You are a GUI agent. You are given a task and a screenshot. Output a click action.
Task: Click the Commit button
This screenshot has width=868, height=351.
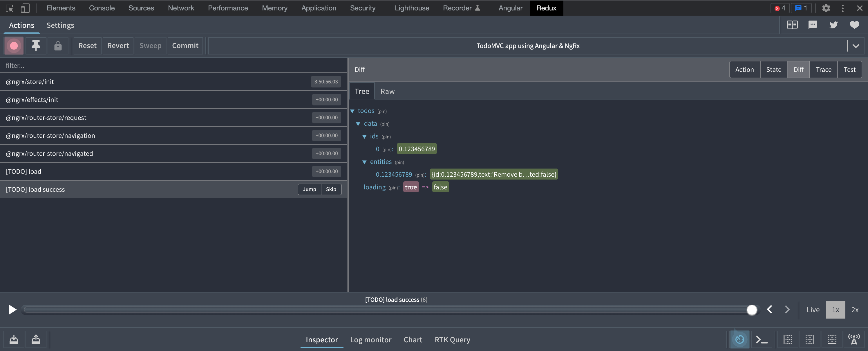click(x=185, y=46)
